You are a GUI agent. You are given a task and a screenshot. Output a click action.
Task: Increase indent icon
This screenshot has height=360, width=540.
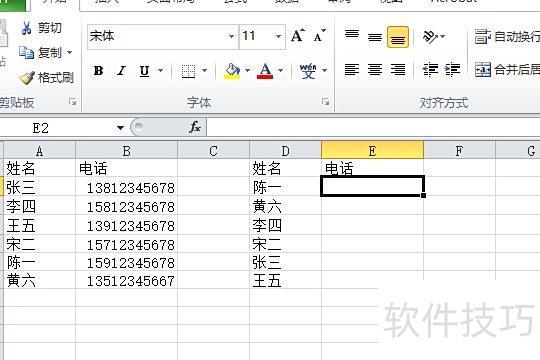453,70
